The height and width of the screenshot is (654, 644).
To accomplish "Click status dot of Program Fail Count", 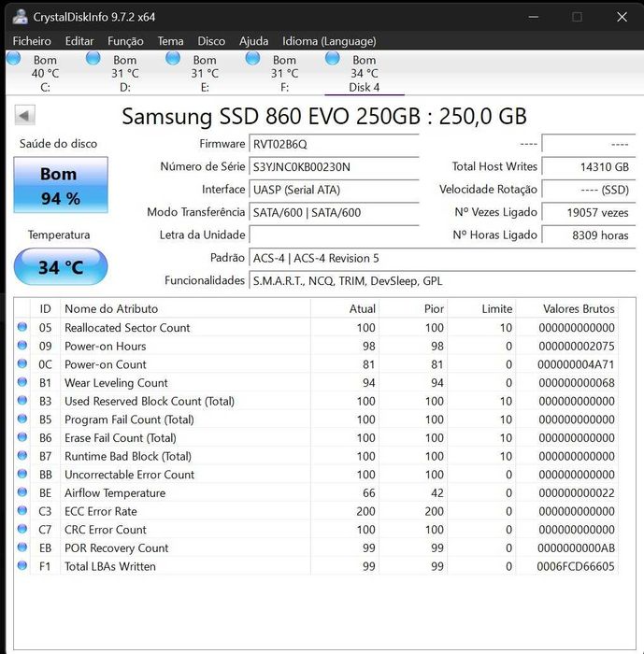I will (x=22, y=419).
